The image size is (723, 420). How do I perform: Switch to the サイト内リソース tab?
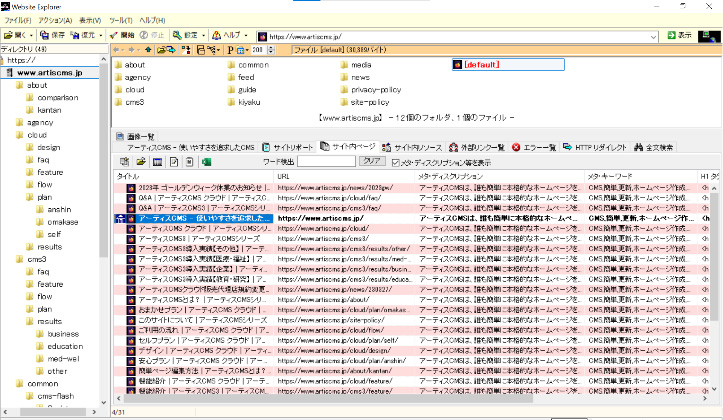point(412,148)
